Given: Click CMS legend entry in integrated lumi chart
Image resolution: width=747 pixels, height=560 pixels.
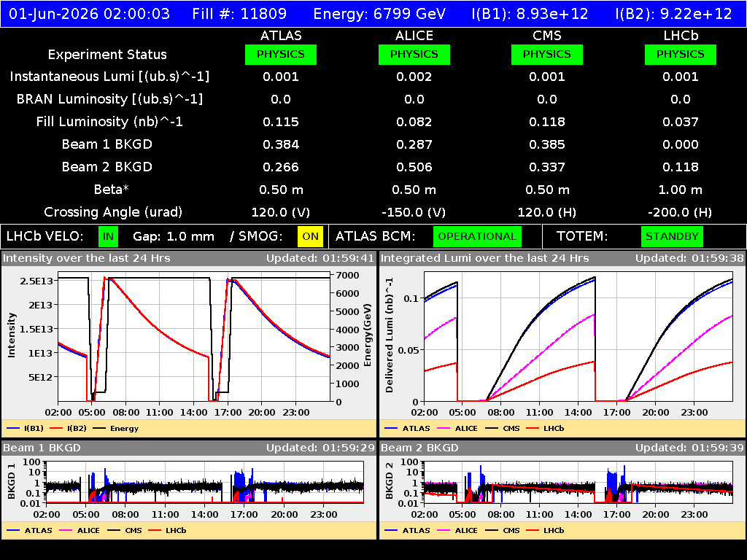Looking at the screenshot, I should click(x=503, y=429).
